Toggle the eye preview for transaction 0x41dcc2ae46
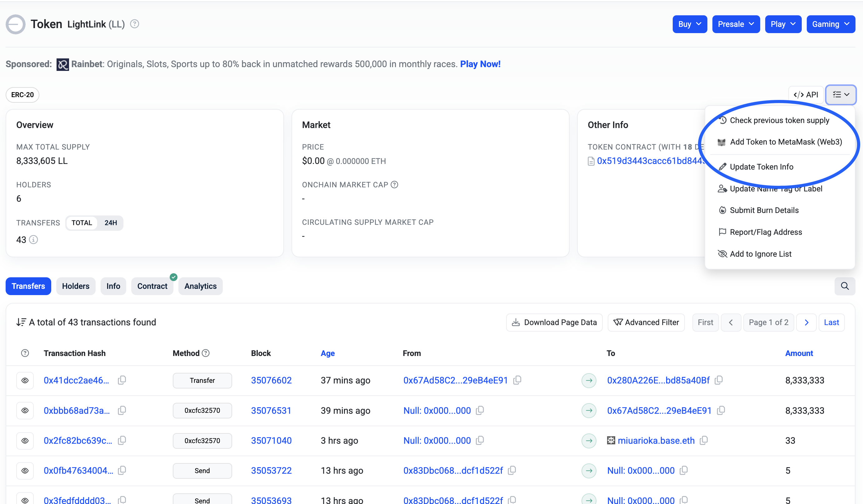Screen dimensions: 863x504 (25, 380)
